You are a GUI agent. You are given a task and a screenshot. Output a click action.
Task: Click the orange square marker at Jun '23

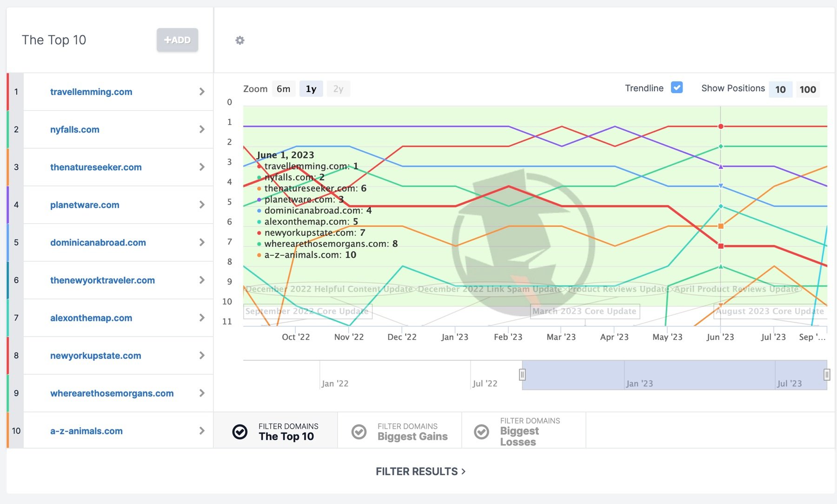click(721, 226)
